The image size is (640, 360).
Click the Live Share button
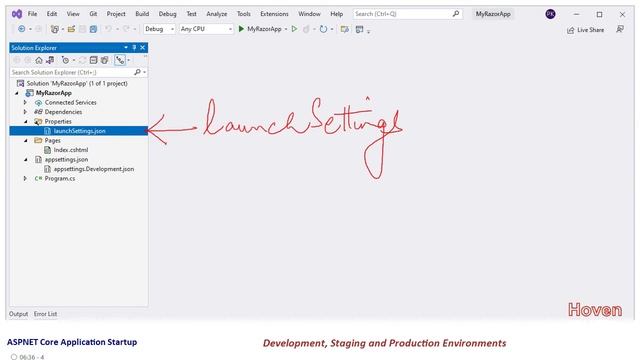pos(586,30)
